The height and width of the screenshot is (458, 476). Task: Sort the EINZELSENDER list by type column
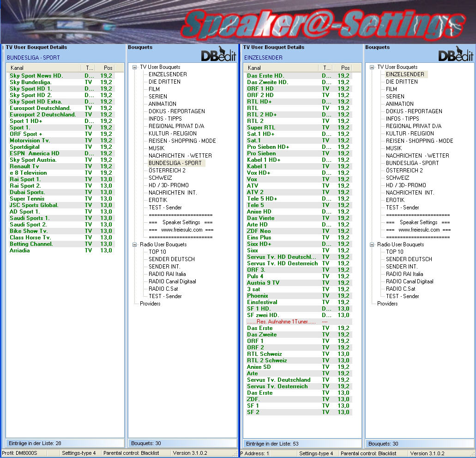click(326, 68)
